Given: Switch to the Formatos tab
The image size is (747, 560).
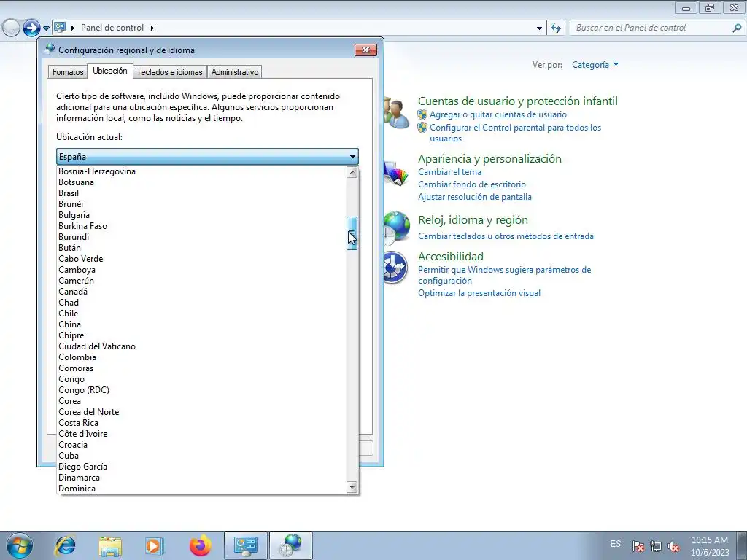Looking at the screenshot, I should pos(68,72).
